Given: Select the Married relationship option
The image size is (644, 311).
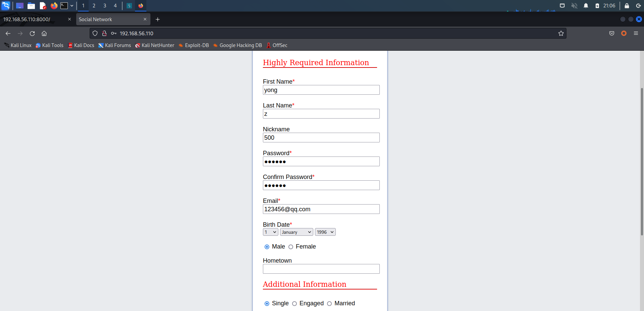Looking at the screenshot, I should (x=329, y=304).
